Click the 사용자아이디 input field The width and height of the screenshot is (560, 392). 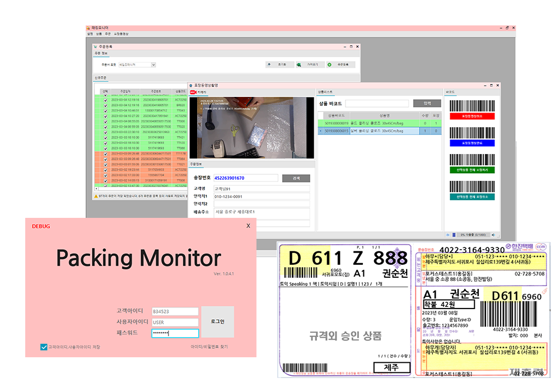click(175, 323)
